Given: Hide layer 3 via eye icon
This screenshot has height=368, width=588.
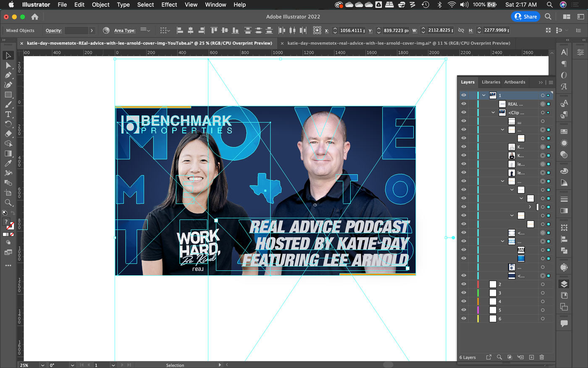Looking at the screenshot, I should pos(464,293).
